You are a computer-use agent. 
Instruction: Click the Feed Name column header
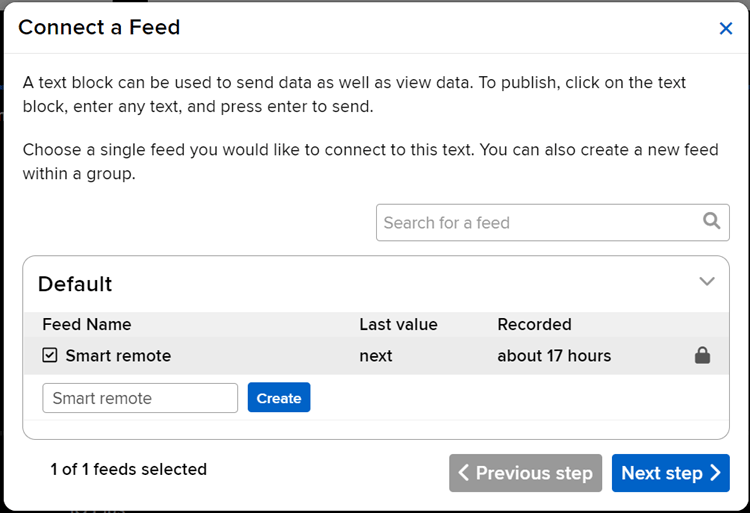pos(87,324)
